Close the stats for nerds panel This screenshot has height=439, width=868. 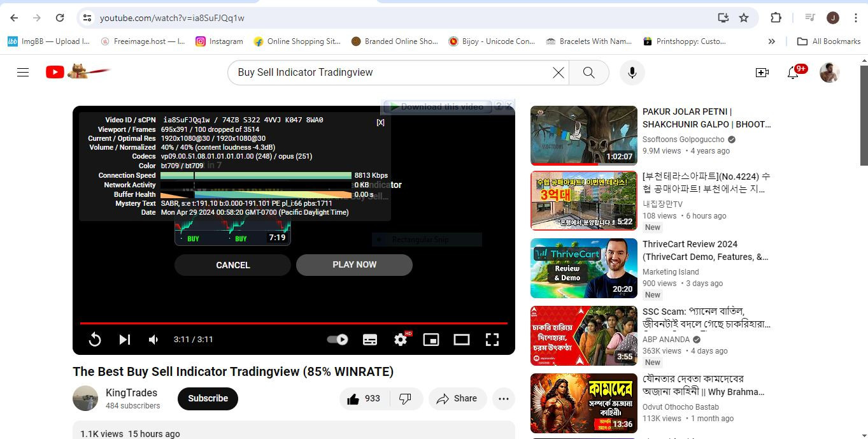point(380,122)
